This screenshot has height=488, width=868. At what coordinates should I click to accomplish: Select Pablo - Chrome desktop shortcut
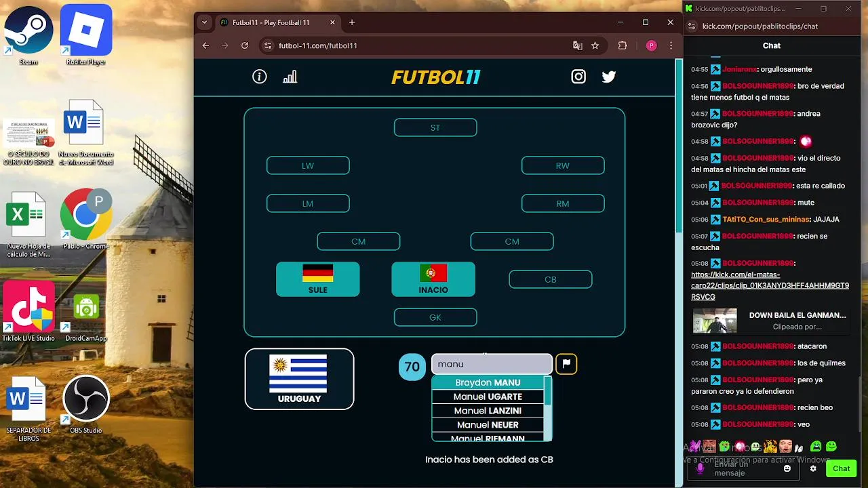point(86,220)
